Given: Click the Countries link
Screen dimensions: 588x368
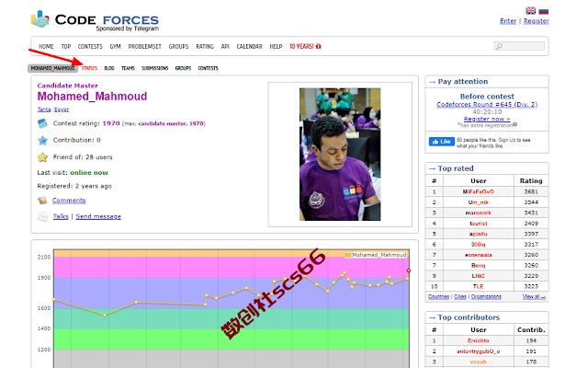Looking at the screenshot, I should tap(439, 296).
